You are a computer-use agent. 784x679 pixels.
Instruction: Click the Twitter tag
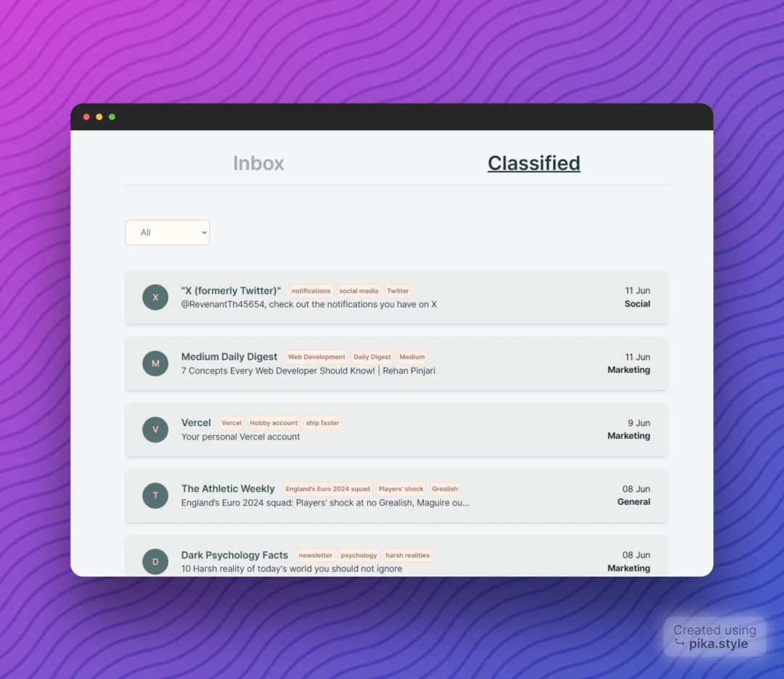(398, 291)
